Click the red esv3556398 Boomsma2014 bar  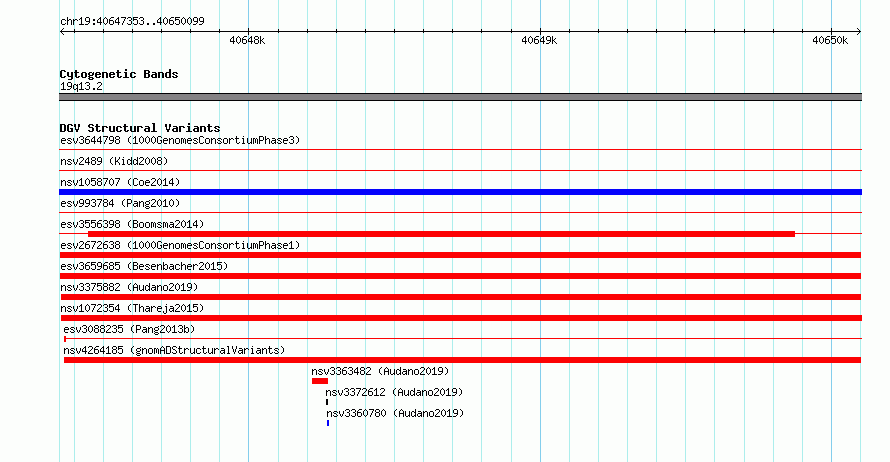coord(442,234)
